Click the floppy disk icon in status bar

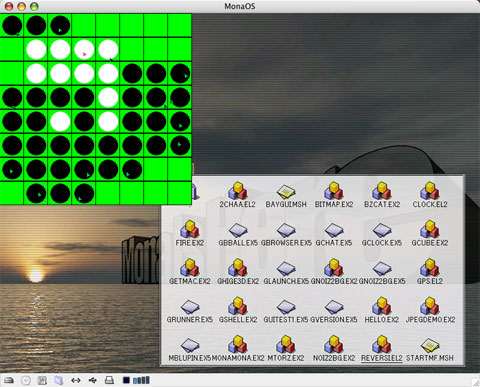42,380
